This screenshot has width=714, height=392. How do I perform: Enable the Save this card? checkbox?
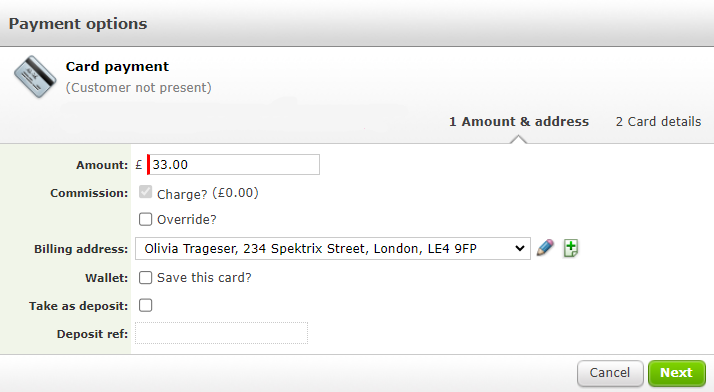[145, 278]
